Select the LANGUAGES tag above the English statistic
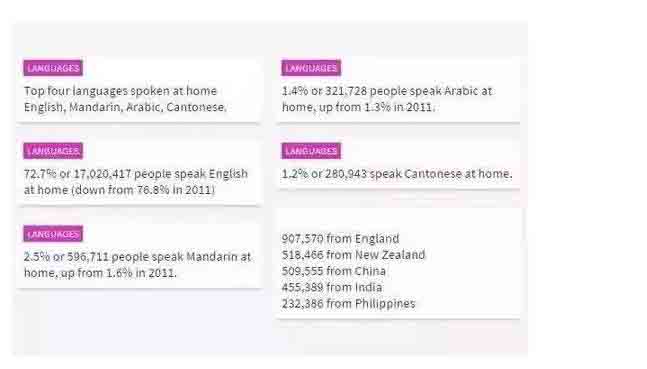The height and width of the screenshot is (369, 647). coord(53,151)
